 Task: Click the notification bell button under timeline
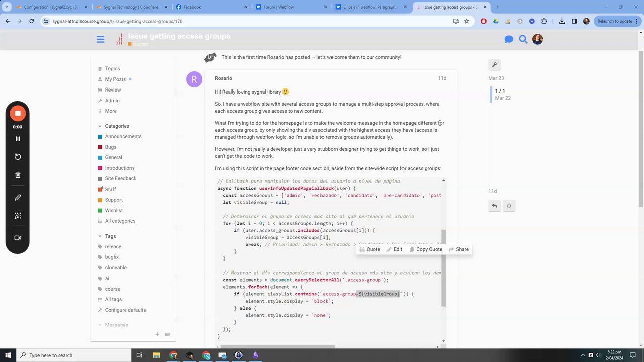509,206
